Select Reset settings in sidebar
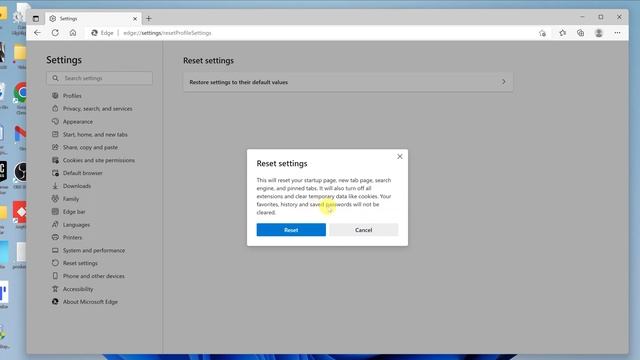The width and height of the screenshot is (640, 360). (80, 263)
